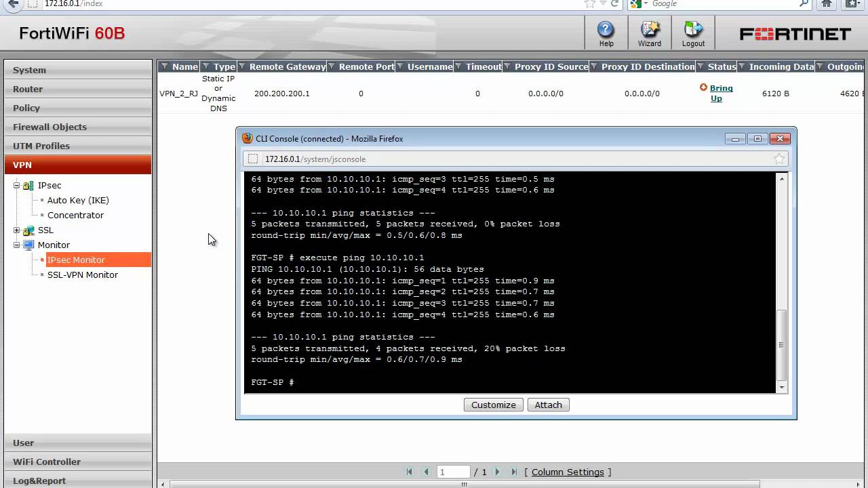Maximize the CLI Console window
This screenshot has height=488, width=868.
point(757,138)
